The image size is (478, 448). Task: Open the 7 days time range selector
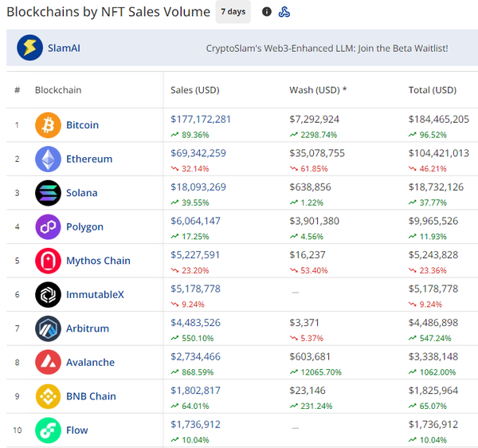pyautogui.click(x=233, y=12)
